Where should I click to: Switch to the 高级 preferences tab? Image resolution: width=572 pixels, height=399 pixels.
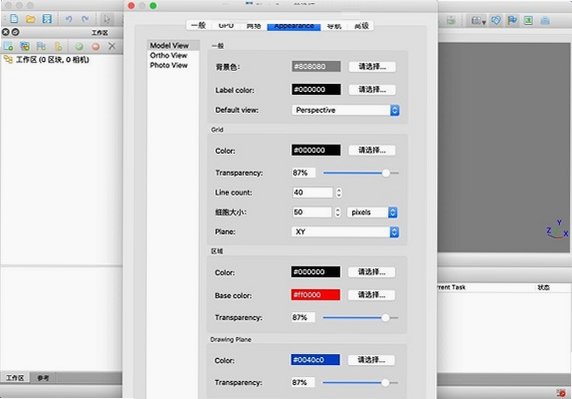(362, 26)
